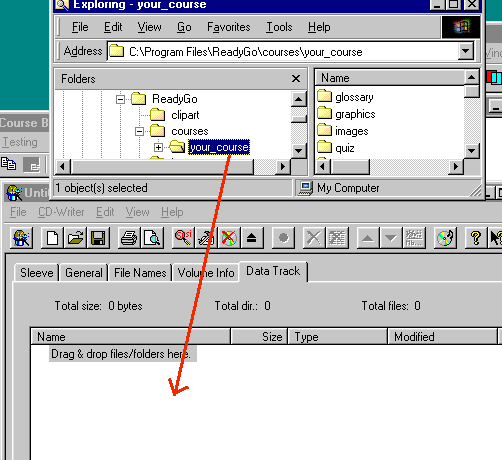Open the Favorites menu in Explorer
This screenshot has height=460, width=502.
click(229, 27)
